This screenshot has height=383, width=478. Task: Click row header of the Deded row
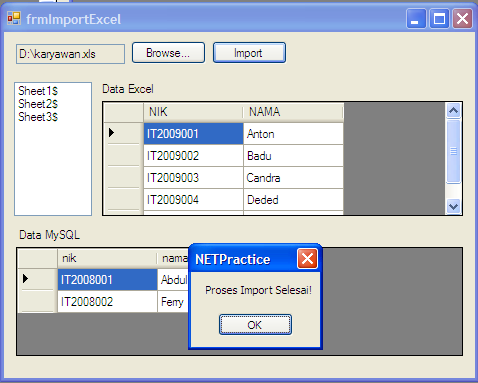[x=123, y=199]
